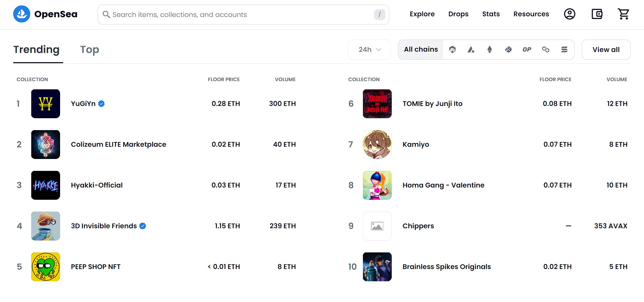Click the slash shortcut key badge
Screen dimensions: 644x302
tap(380, 14)
